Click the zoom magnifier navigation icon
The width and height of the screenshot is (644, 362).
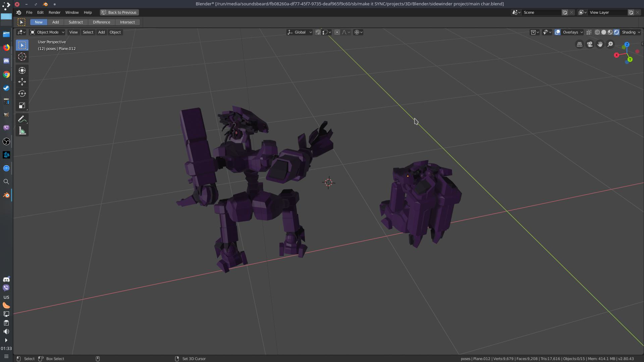[610, 44]
